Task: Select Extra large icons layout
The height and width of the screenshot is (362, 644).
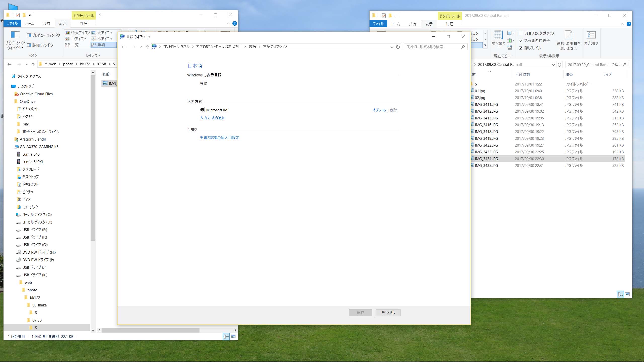Action: [x=77, y=33]
